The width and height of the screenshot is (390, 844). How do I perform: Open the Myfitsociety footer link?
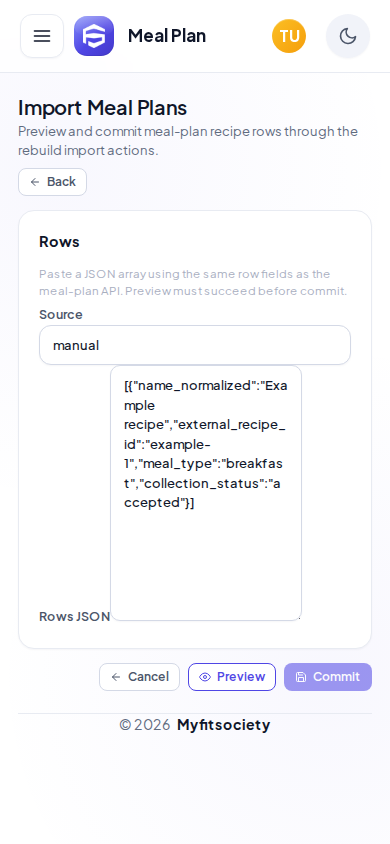click(223, 725)
